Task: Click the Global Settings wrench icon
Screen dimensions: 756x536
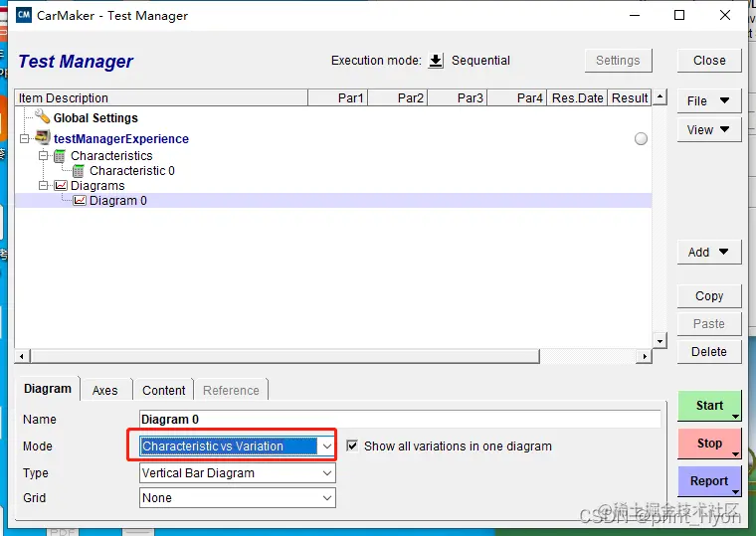Action: [43, 116]
